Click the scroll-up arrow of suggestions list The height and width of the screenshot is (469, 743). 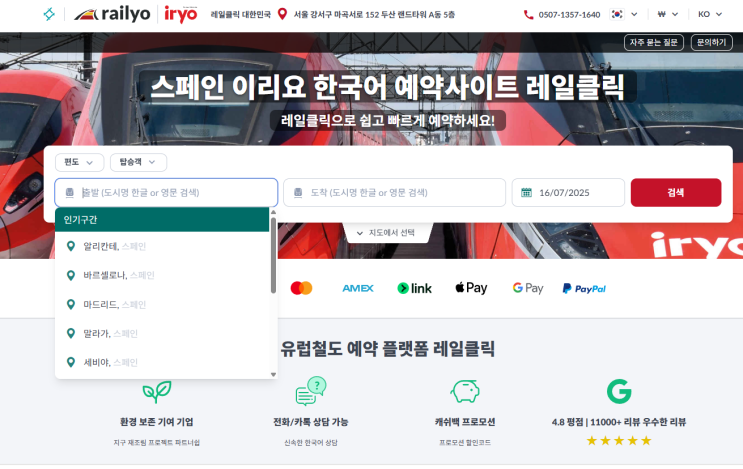pyautogui.click(x=273, y=212)
